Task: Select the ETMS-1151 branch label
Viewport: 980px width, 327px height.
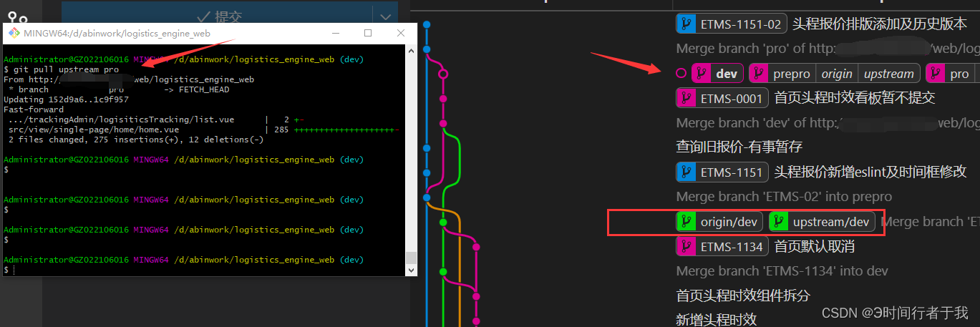Action: pos(722,172)
